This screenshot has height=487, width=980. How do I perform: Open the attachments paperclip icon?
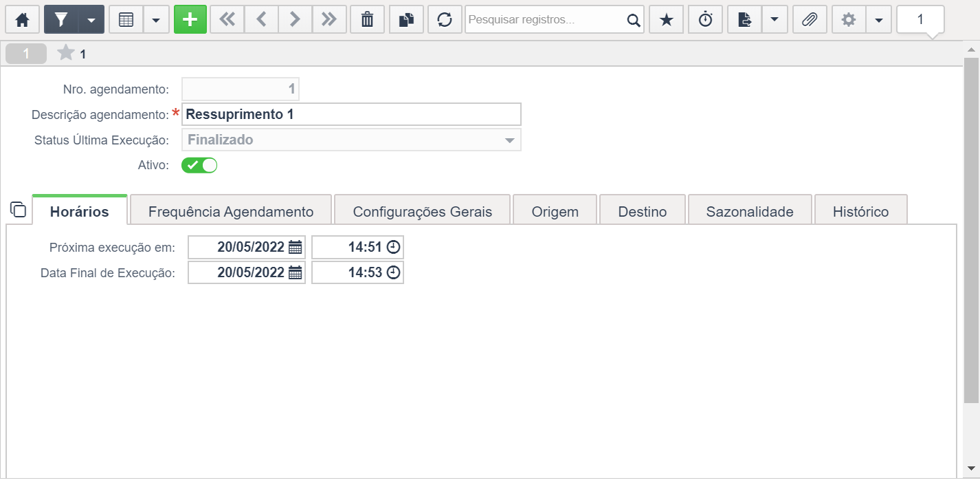tap(810, 20)
